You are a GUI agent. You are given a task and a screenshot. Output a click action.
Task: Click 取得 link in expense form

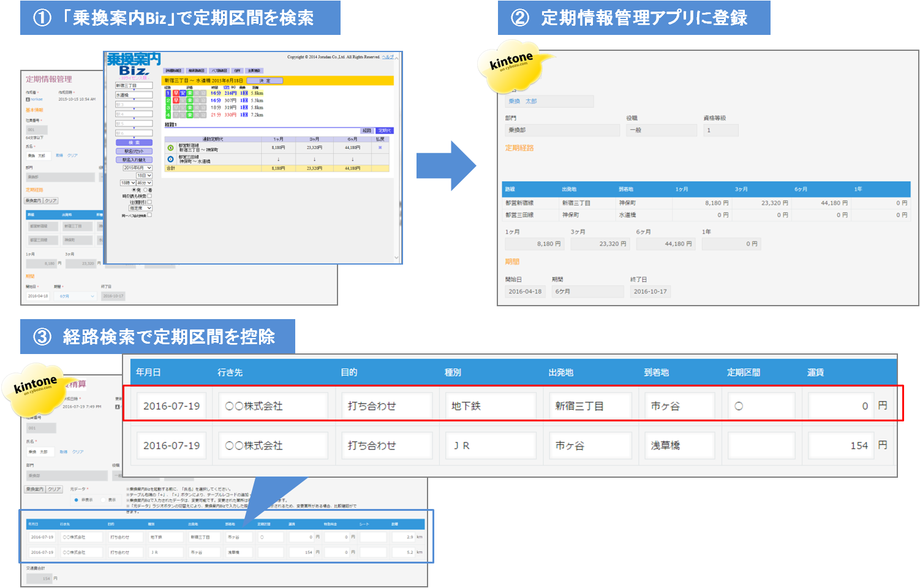[x=64, y=452]
